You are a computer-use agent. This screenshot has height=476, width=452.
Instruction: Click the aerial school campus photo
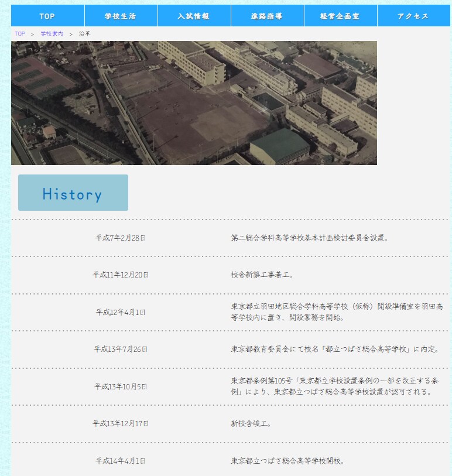pos(194,103)
